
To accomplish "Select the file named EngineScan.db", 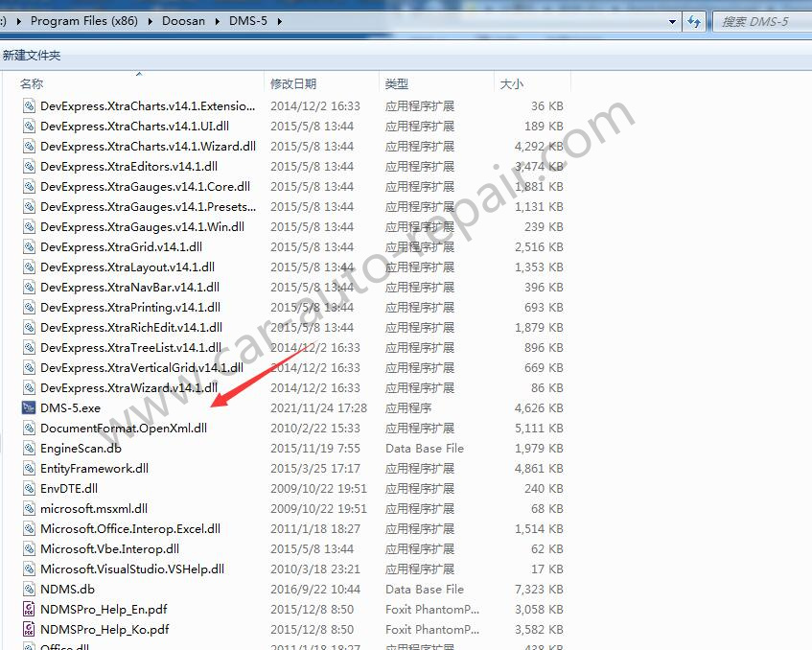I will click(81, 449).
